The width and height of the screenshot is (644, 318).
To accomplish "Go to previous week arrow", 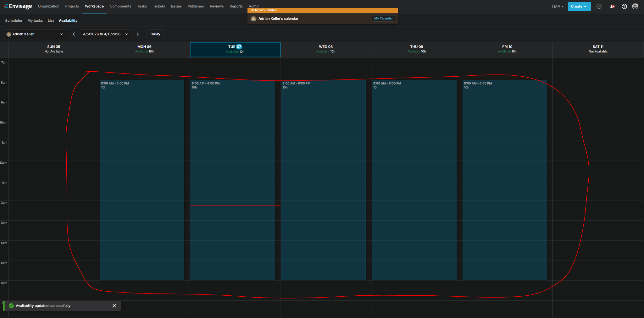I will click(x=74, y=34).
